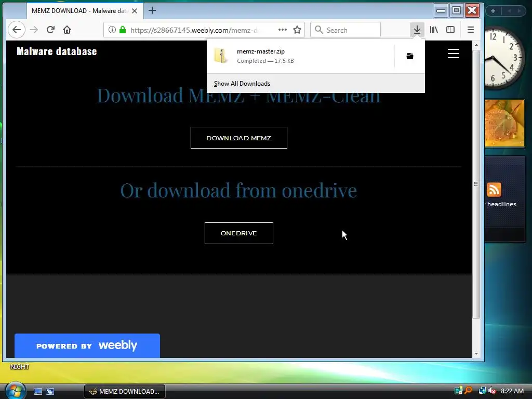Click the scrollbar up arrow
The width and height of the screenshot is (532, 399).
point(476,45)
